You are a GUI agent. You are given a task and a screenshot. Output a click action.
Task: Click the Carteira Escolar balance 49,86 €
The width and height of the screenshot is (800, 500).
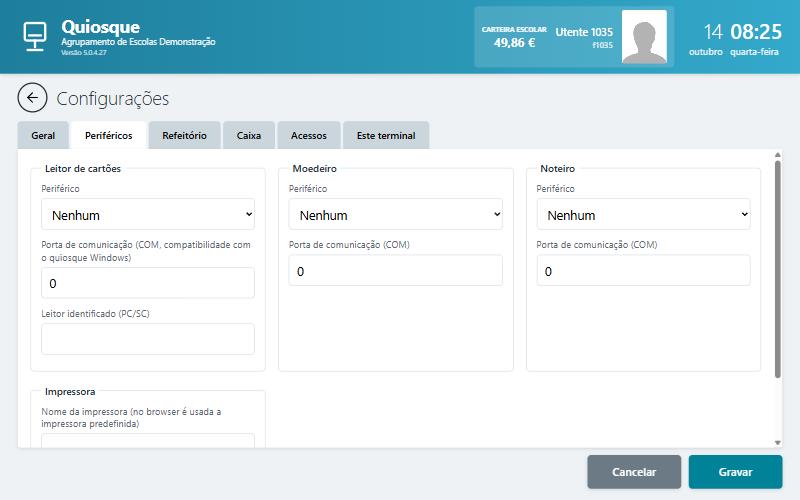[514, 43]
